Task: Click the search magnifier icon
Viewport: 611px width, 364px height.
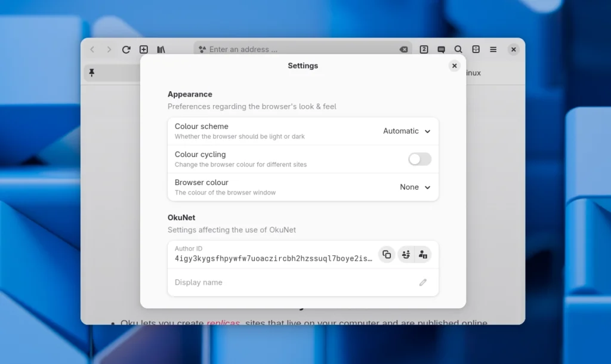Action: pos(458,50)
